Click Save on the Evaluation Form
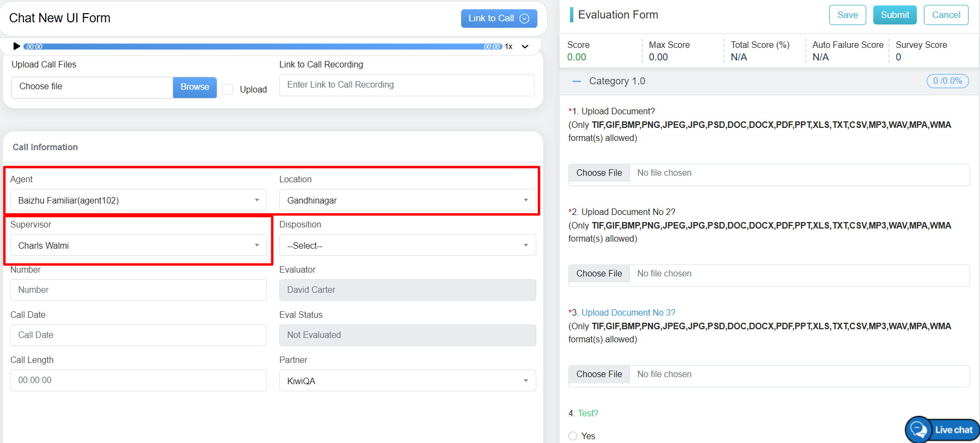This screenshot has height=443, width=980. [847, 15]
